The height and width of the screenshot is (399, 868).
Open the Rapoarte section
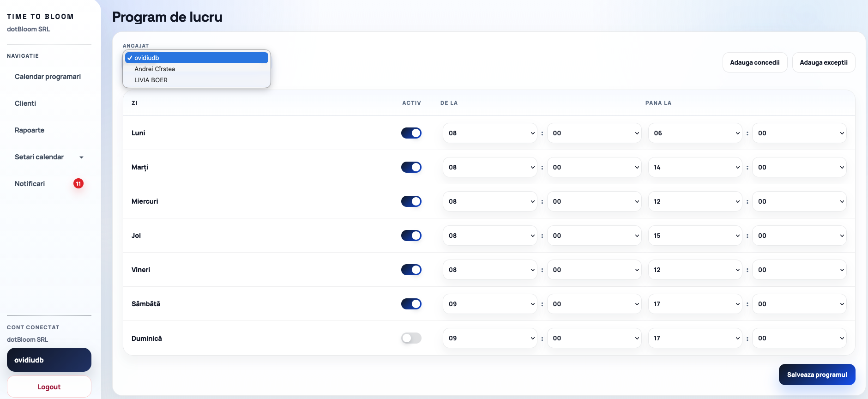(30, 130)
